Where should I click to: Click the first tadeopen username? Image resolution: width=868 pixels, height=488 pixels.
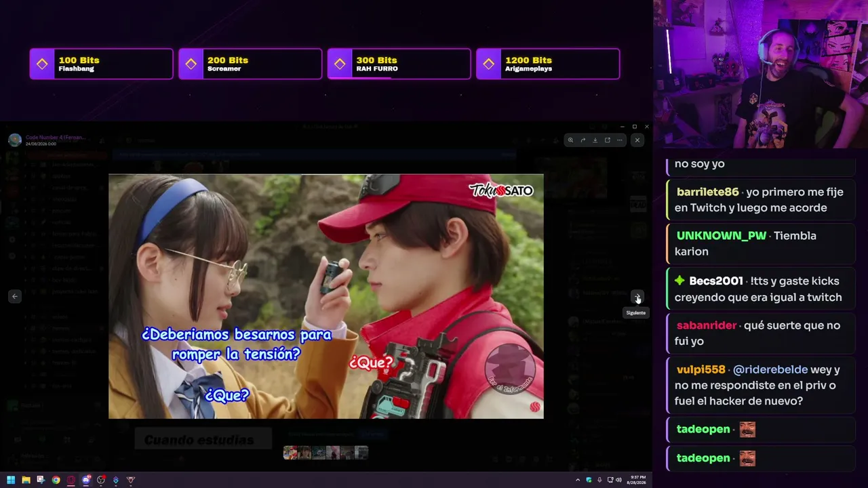click(x=703, y=429)
